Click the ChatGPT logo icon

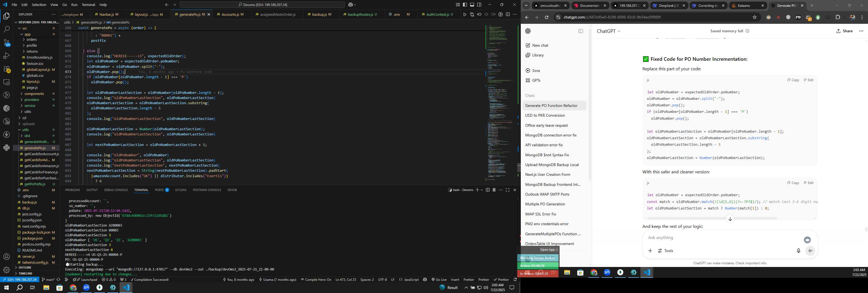click(528, 31)
